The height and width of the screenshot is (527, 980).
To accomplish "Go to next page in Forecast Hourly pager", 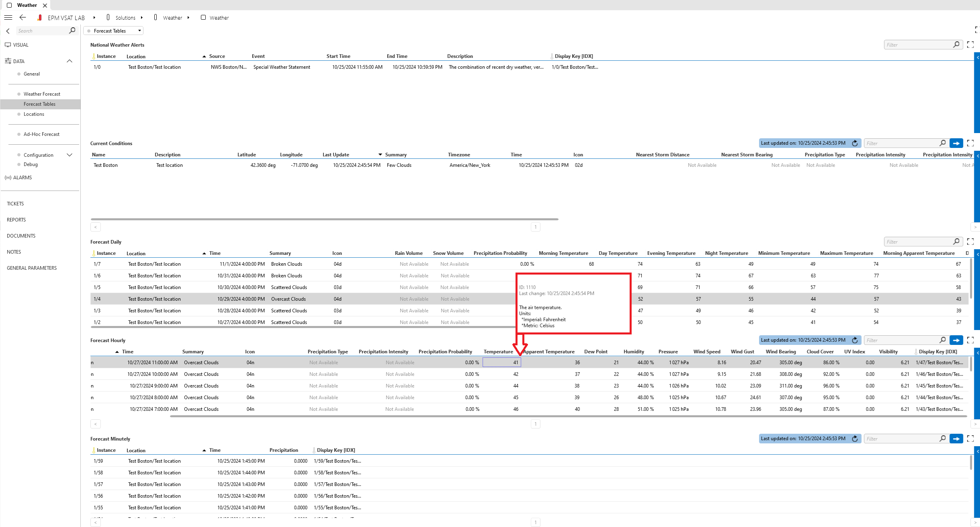I will [x=975, y=424].
